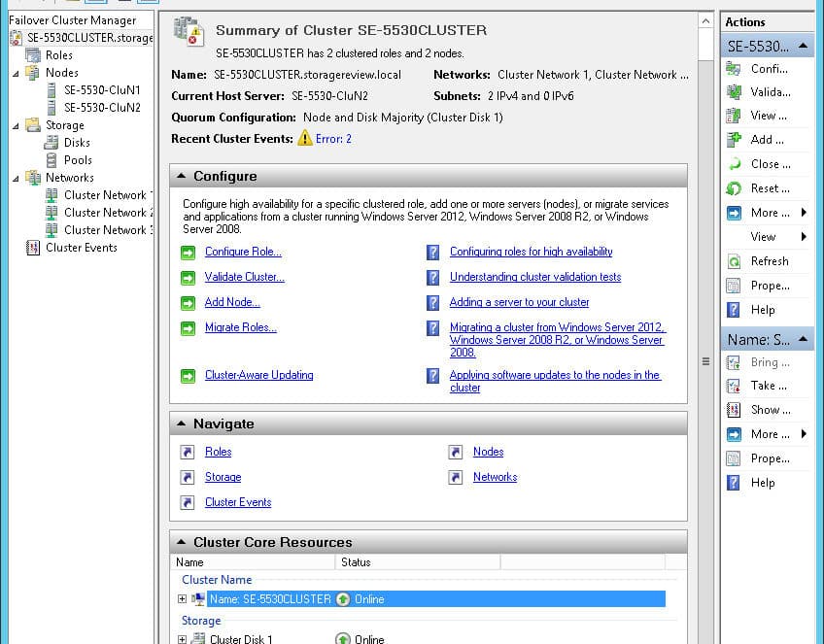The image size is (824, 644).
Task: Collapse the Storage tree branch
Action: [x=16, y=126]
